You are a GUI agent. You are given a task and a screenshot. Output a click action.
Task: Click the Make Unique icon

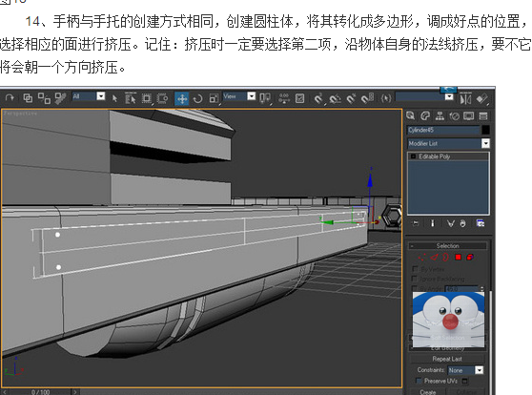tap(451, 223)
